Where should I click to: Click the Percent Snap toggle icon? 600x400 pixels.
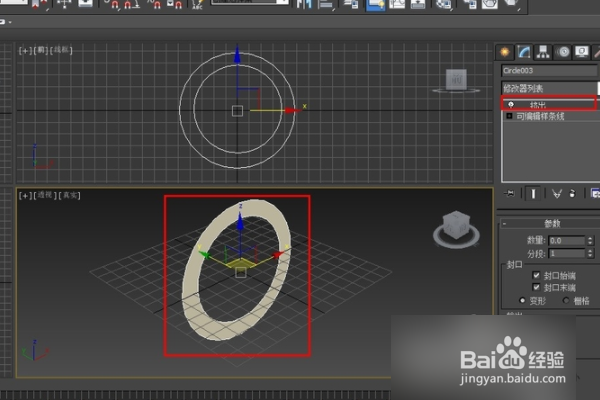(x=154, y=4)
